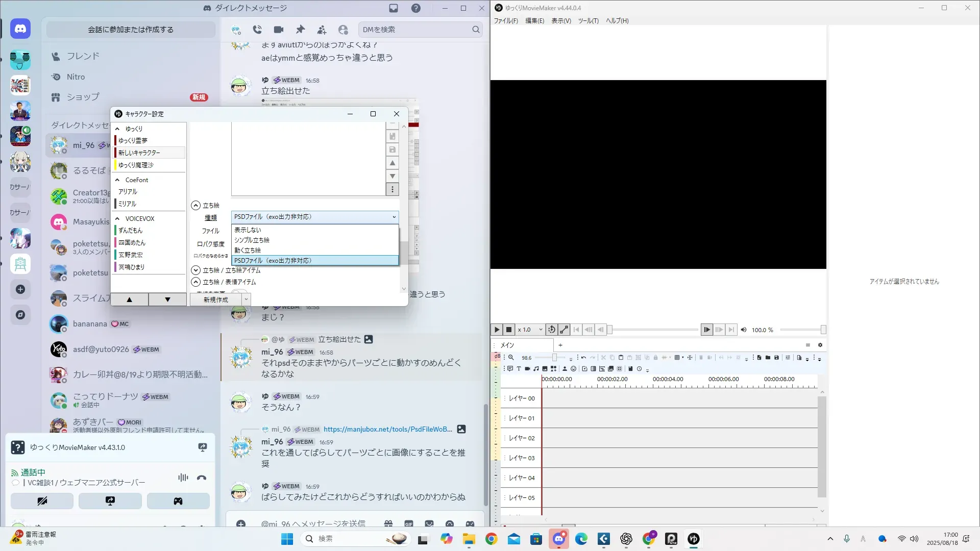The image size is (980, 551).
Task: Click the preview volume slider handle
Action: [823, 330]
